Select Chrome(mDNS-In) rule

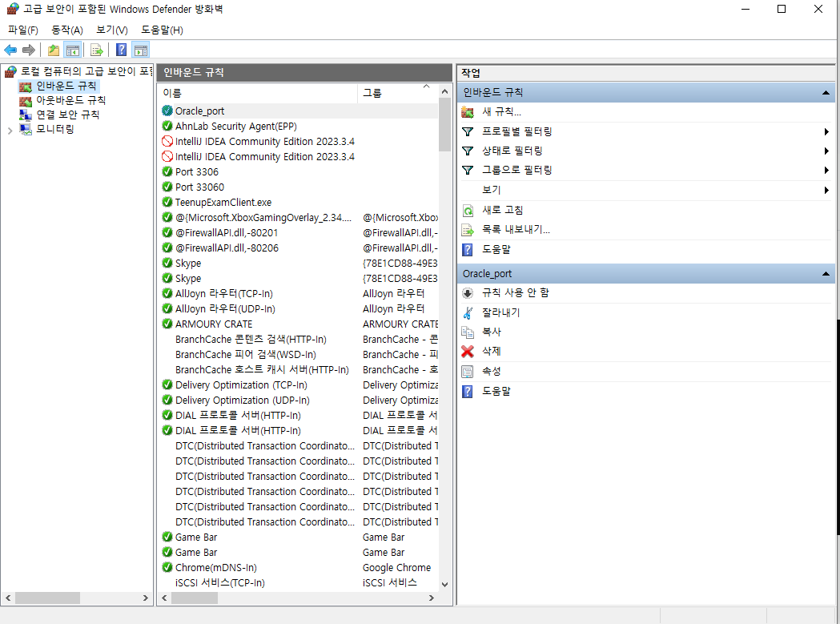216,568
